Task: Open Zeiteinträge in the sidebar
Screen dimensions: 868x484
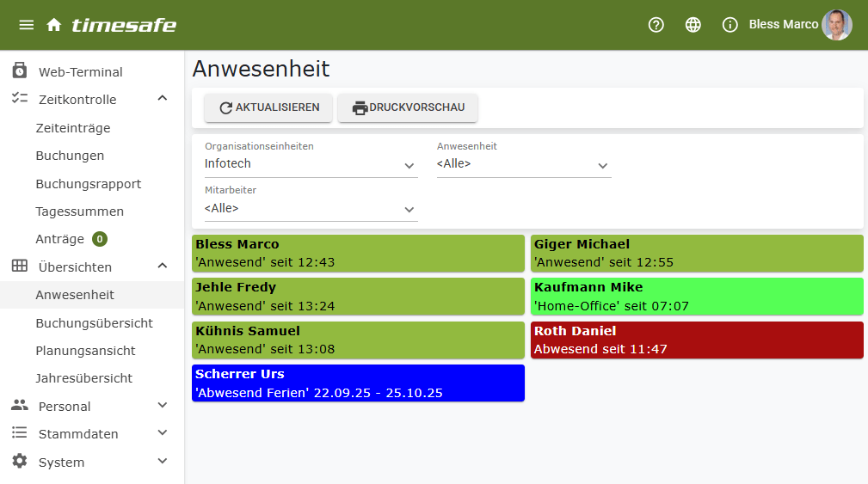Action: [x=73, y=128]
